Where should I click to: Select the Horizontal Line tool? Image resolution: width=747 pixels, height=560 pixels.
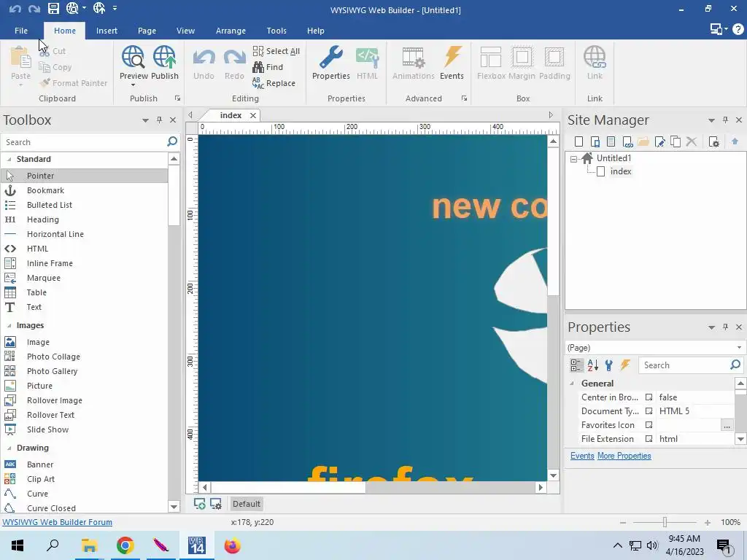click(85, 234)
